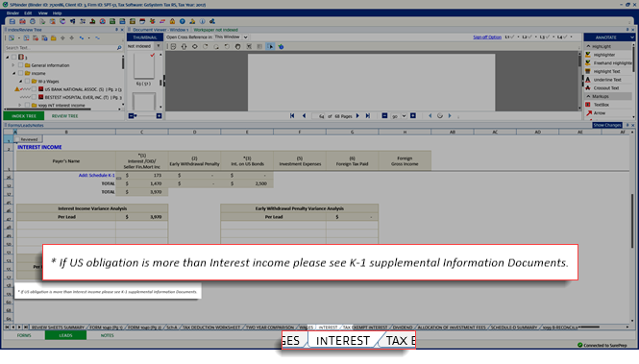Click the Info icon in main toolbar
The width and height of the screenshot is (639, 364).
(x=202, y=21)
